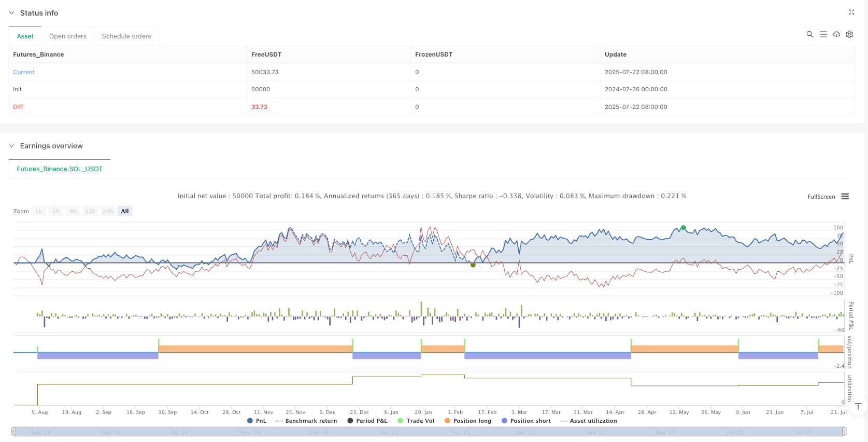
Task: Click the expand arrows icon top right
Action: click(851, 12)
